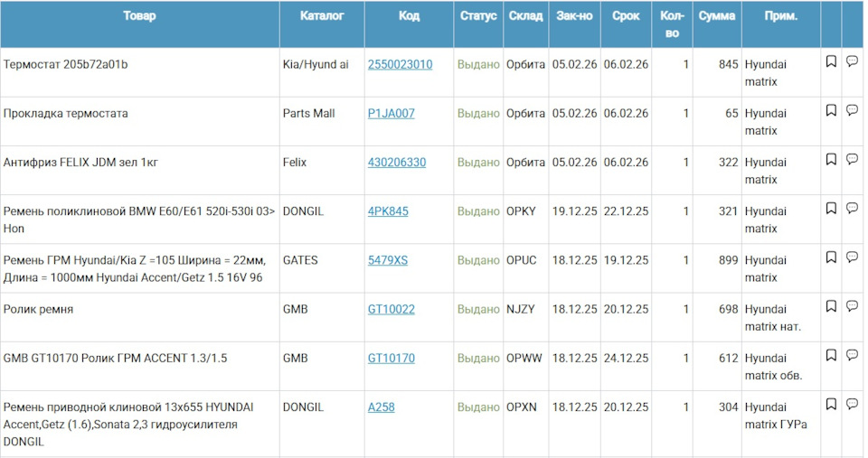Viewport: 868px width, 458px height.
Task: Open comment for Ремень ГРМ Hyundai/Kia row
Action: [852, 257]
